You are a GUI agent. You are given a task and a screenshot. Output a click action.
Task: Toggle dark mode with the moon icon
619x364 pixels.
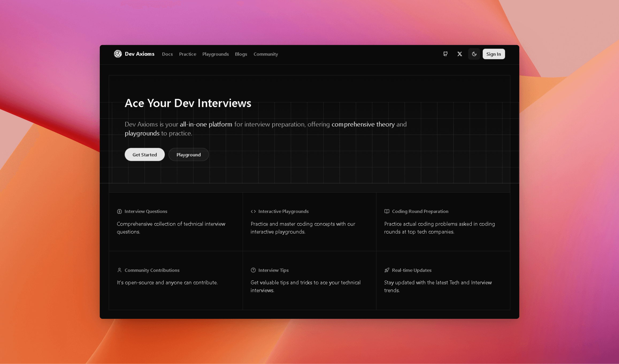(x=474, y=54)
